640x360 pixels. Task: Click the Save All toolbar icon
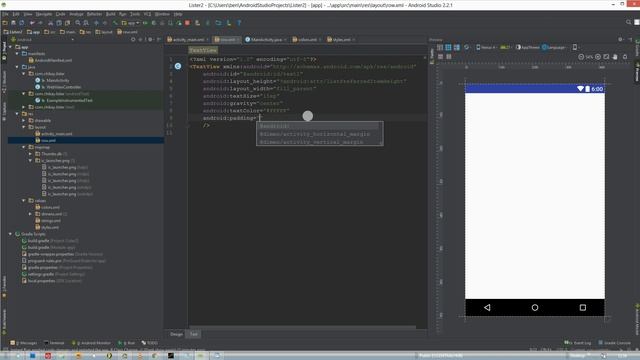tap(13, 23)
